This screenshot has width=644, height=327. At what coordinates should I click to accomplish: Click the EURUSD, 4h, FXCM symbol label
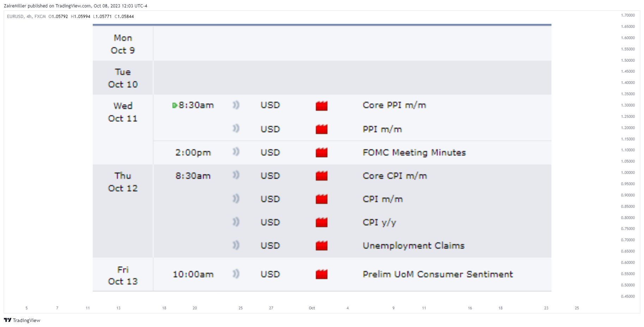(x=26, y=17)
